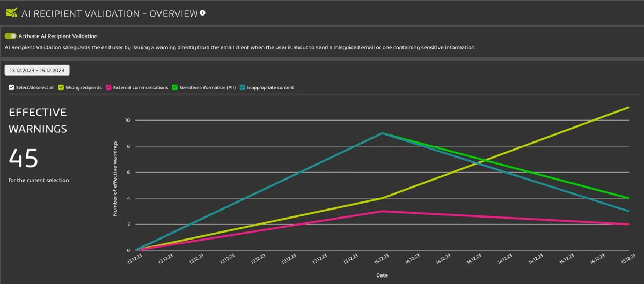The height and width of the screenshot is (284, 644).
Task: Open the info icon next to Overview title
Action: pyautogui.click(x=203, y=12)
